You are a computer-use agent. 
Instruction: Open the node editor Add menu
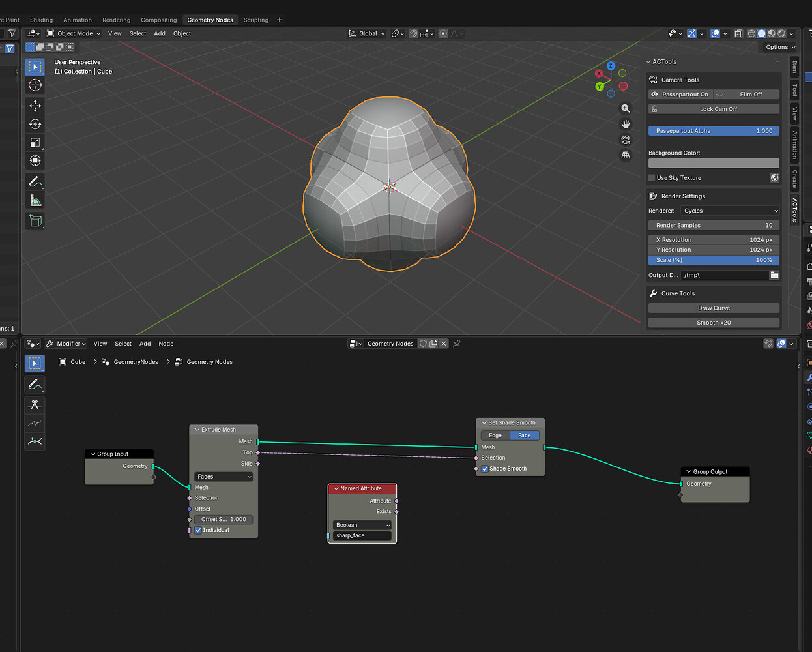coord(145,344)
